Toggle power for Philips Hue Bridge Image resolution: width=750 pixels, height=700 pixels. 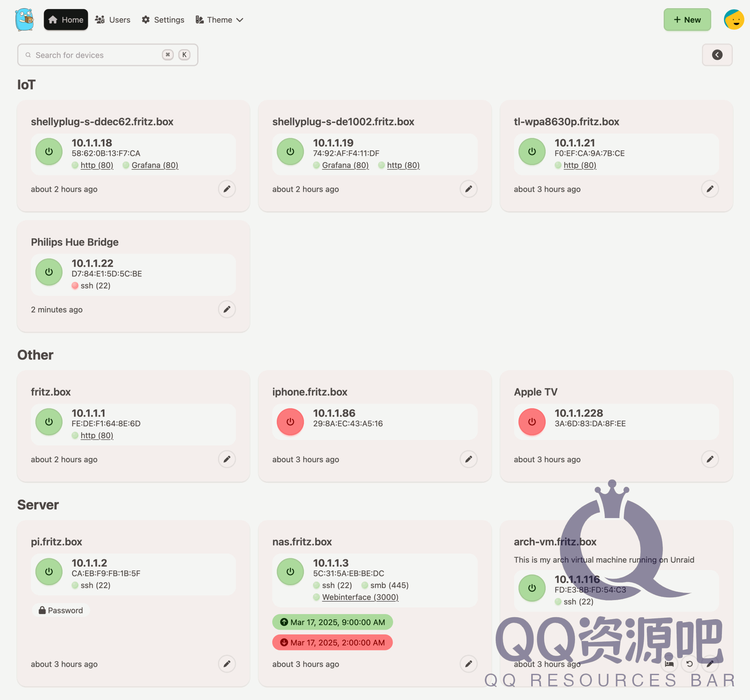coord(49,272)
